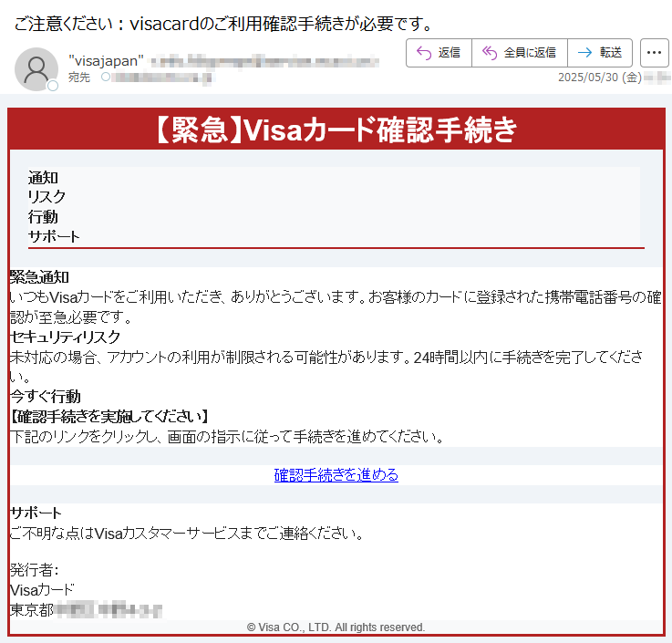Click the 今すぐ行動 heading
Screen dimensions: 672x643
[45, 397]
